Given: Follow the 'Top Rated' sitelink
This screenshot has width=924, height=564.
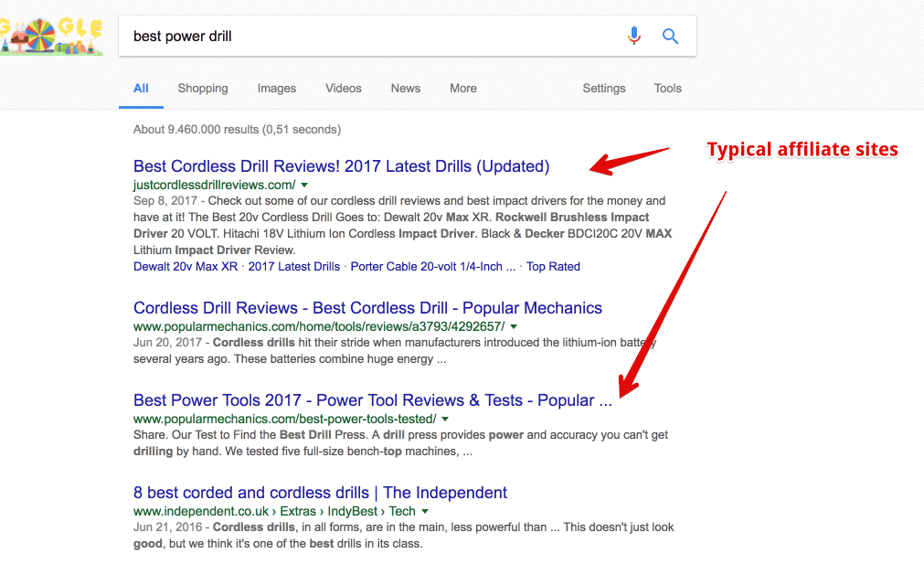Looking at the screenshot, I should [x=553, y=267].
